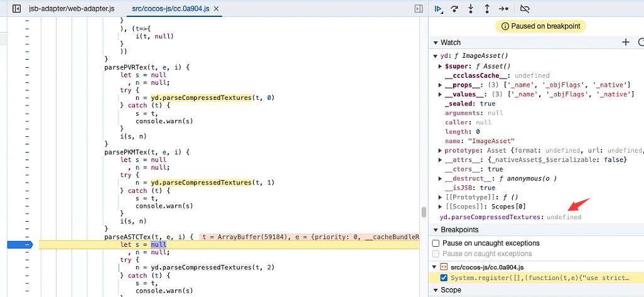The width and height of the screenshot is (644, 297).
Task: Collapse the yd ImageAsset watch entry
Action: coord(436,57)
